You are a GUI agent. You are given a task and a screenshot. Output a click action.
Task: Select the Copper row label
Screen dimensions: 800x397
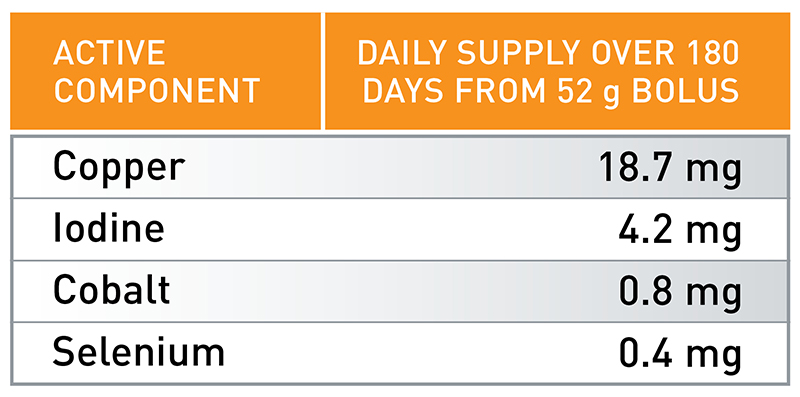(119, 168)
